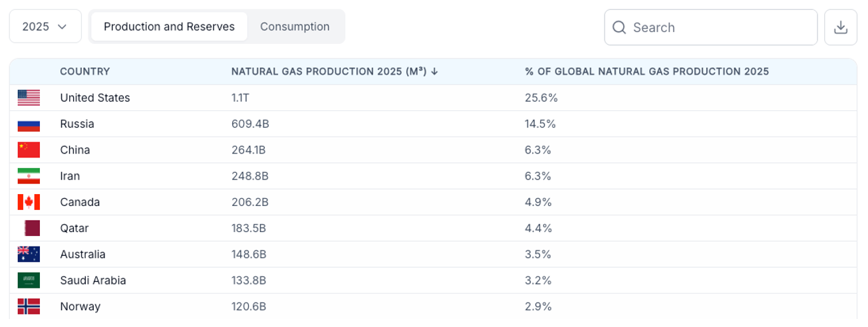Select the Saudi Arabia country name

pos(93,280)
